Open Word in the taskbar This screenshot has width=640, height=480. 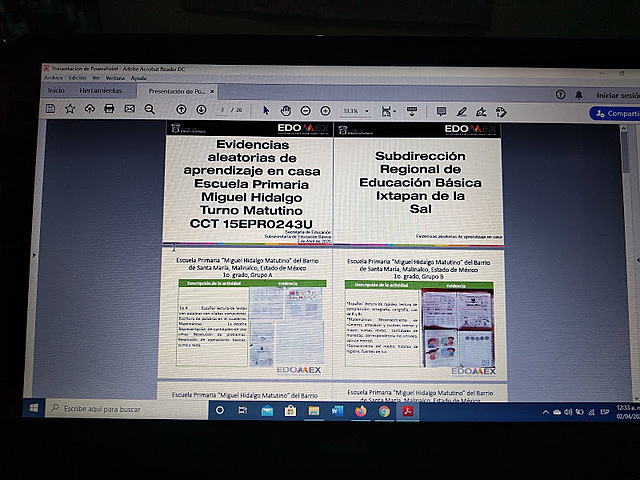(x=337, y=411)
